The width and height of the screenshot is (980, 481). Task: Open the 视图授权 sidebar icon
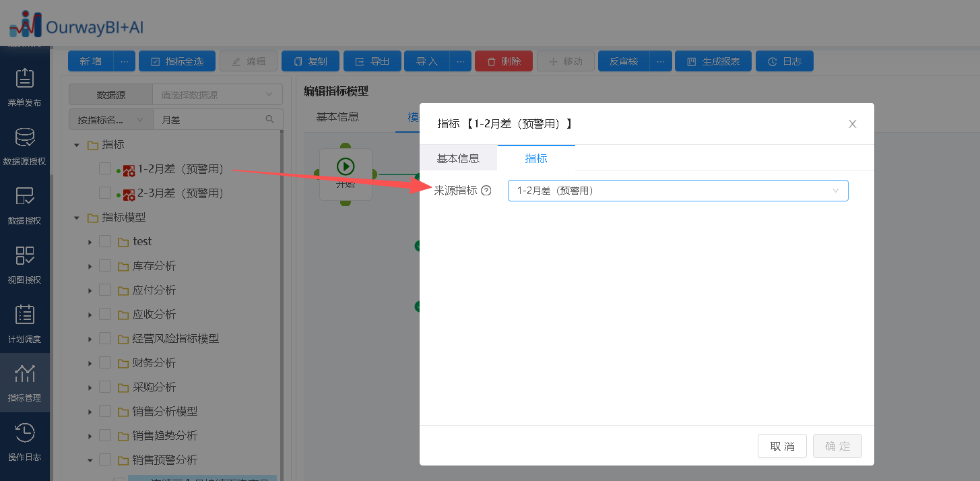(25, 256)
